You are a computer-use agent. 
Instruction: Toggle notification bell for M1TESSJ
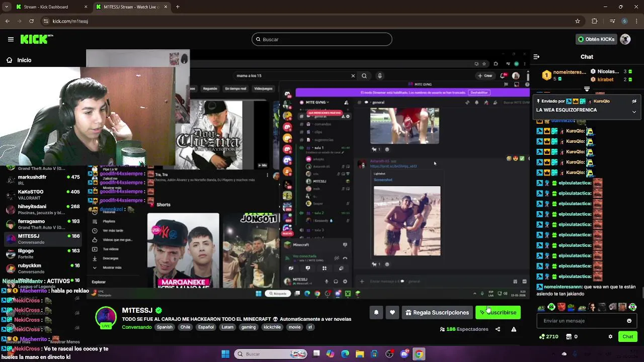[376, 312]
